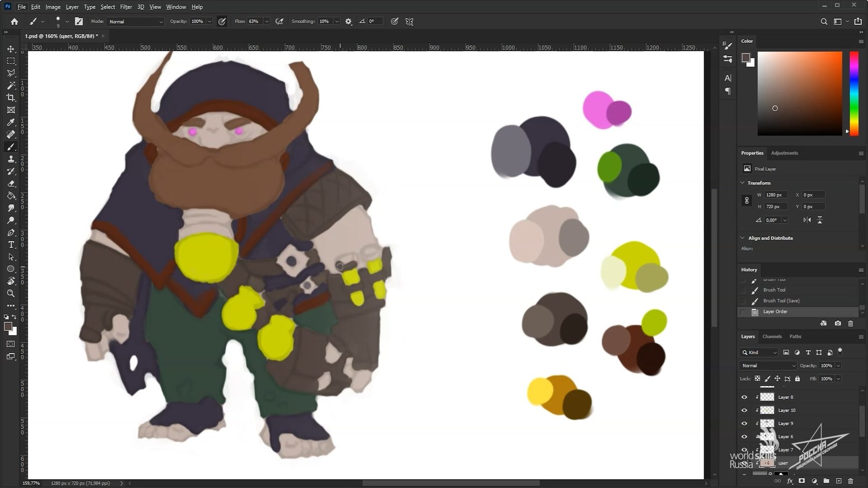Select the Path Selection tool
Image resolution: width=868 pixels, height=488 pixels.
(x=11, y=257)
